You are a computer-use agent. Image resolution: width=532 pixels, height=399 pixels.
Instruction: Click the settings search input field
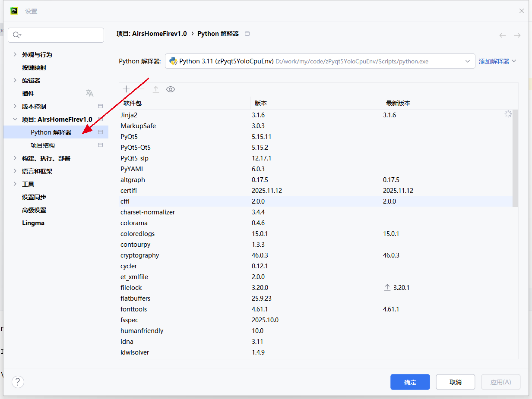tap(56, 35)
